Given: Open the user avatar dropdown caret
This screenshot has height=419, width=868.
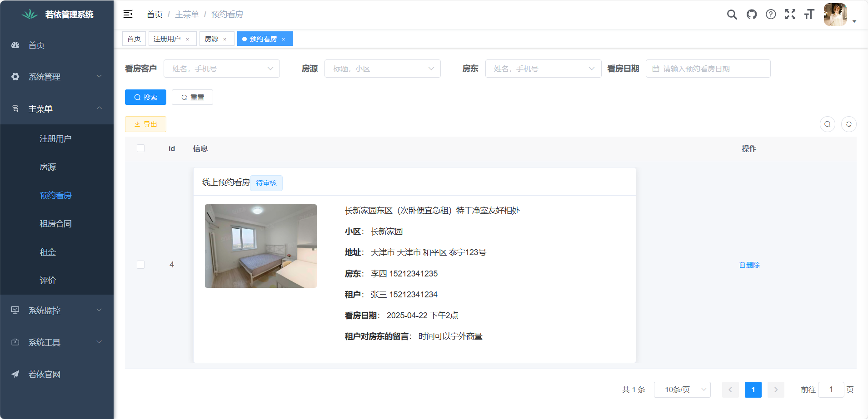Looking at the screenshot, I should point(854,21).
